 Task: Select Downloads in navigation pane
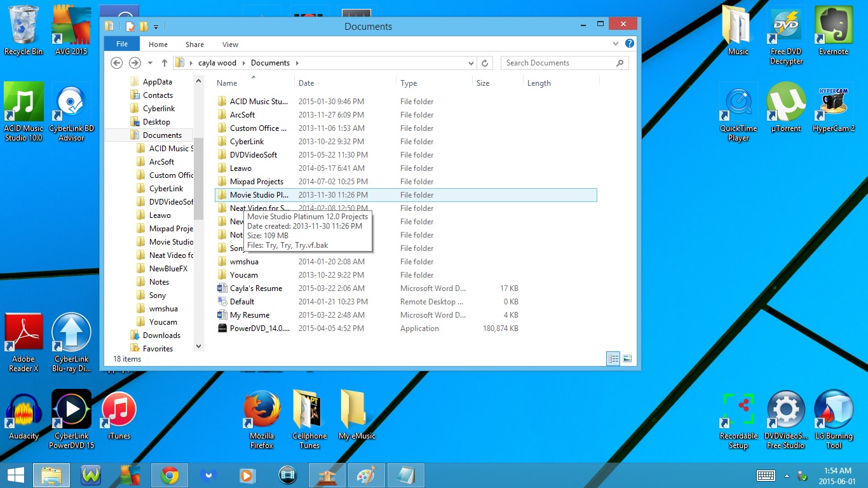[161, 335]
